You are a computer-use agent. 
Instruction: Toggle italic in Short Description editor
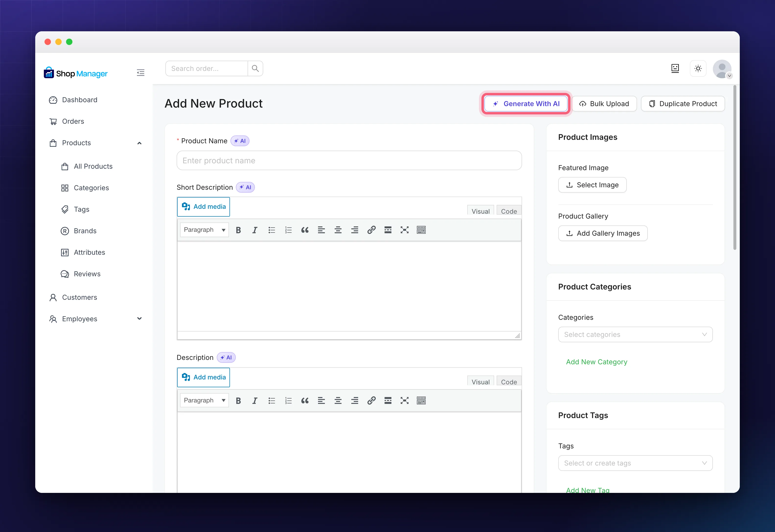pos(255,230)
